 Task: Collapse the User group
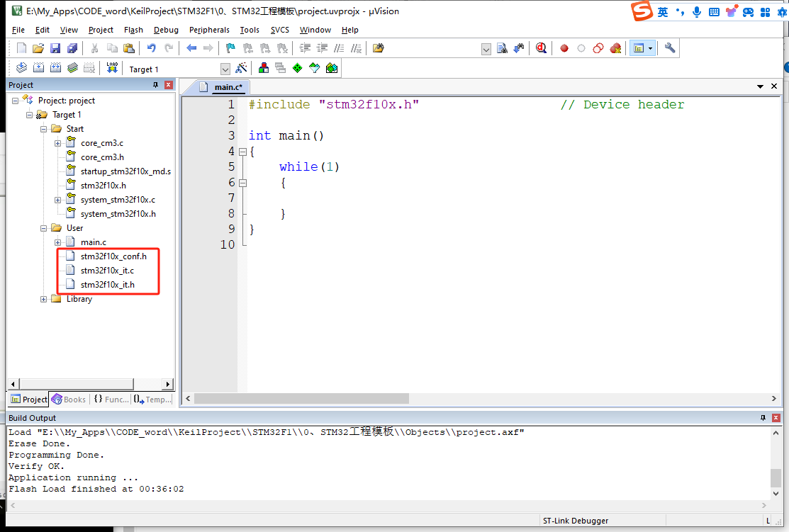pos(43,228)
